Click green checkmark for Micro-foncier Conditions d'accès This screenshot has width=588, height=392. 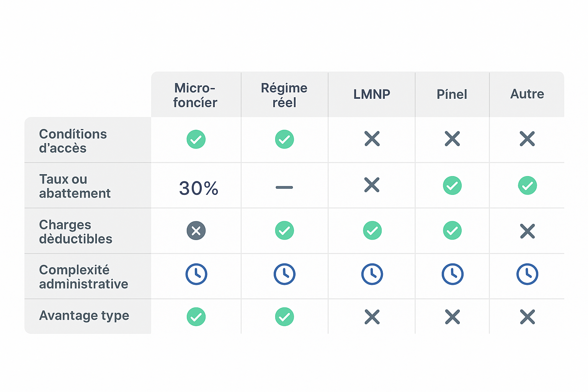[196, 139]
